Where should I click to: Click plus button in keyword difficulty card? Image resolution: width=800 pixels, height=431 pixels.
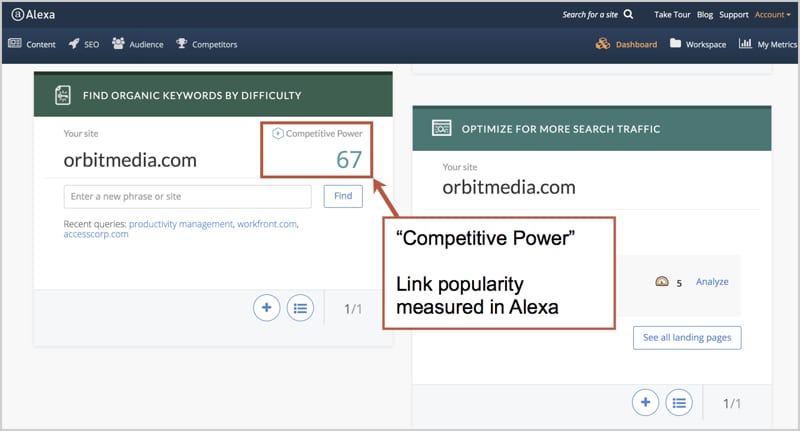[266, 308]
